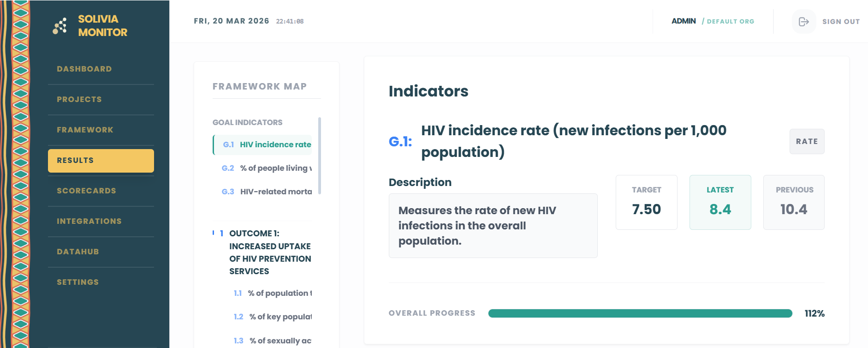Click the Solivia Monitor logo icon
Image resolution: width=868 pixels, height=348 pixels.
tap(60, 26)
